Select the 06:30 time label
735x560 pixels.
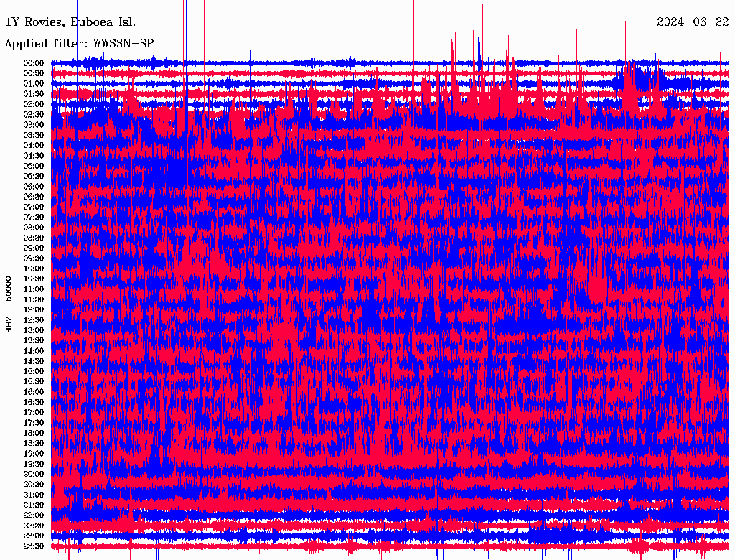[x=34, y=197]
